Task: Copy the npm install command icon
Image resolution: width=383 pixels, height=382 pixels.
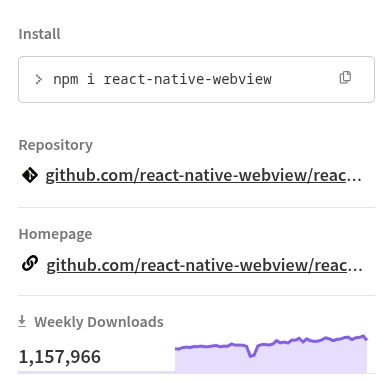Action: [345, 77]
